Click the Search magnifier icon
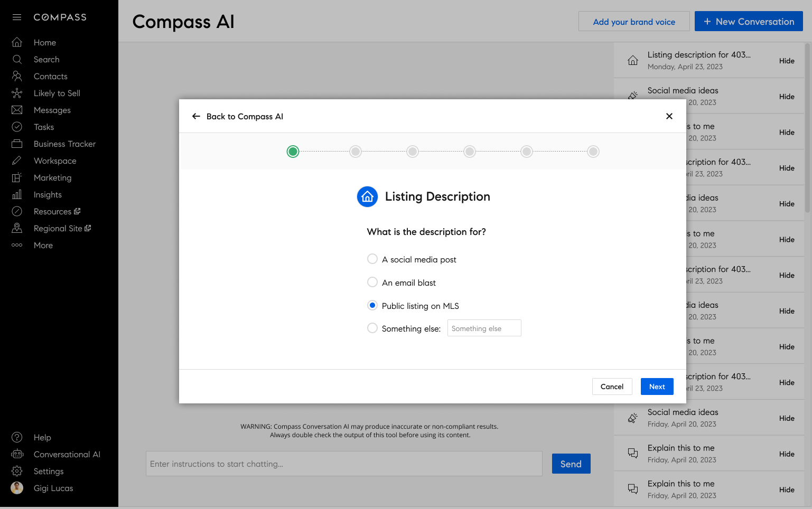Screen dimensions: 812x509 click(17, 59)
